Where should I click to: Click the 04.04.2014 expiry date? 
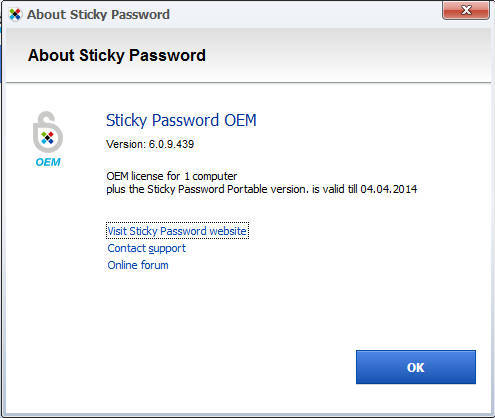pyautogui.click(x=389, y=189)
